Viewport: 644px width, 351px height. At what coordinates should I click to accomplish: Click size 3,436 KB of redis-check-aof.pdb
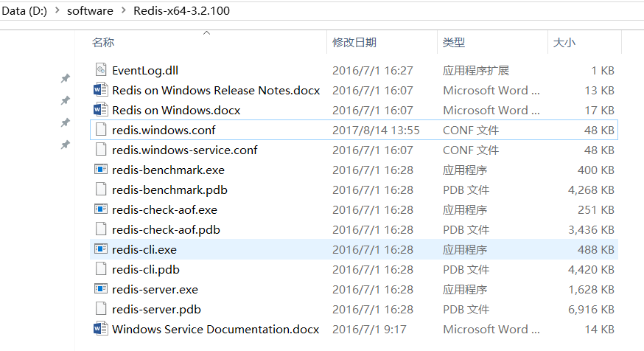[x=591, y=230]
